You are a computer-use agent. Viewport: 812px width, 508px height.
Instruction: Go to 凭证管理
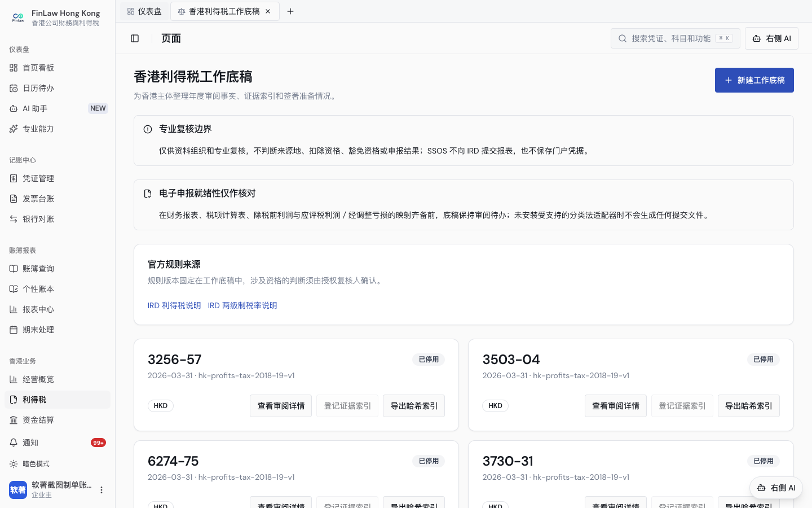tap(58, 178)
